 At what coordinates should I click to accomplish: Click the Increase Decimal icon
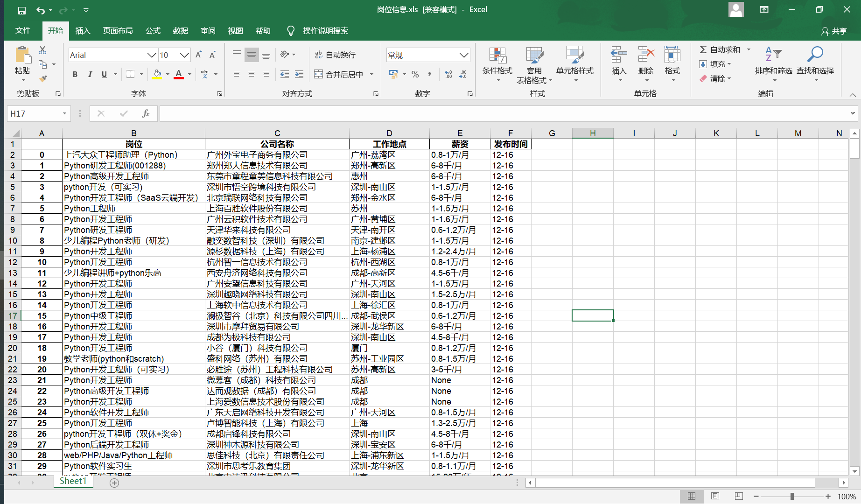click(448, 74)
